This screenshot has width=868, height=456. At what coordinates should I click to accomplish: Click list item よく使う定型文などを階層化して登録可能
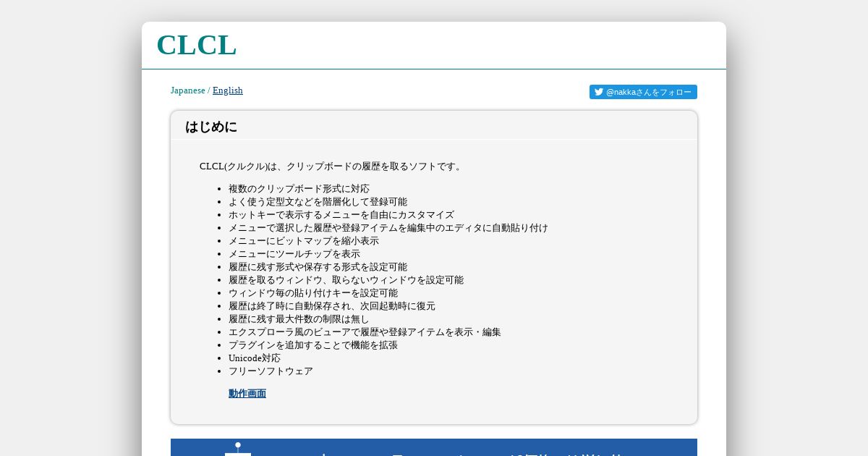(318, 202)
